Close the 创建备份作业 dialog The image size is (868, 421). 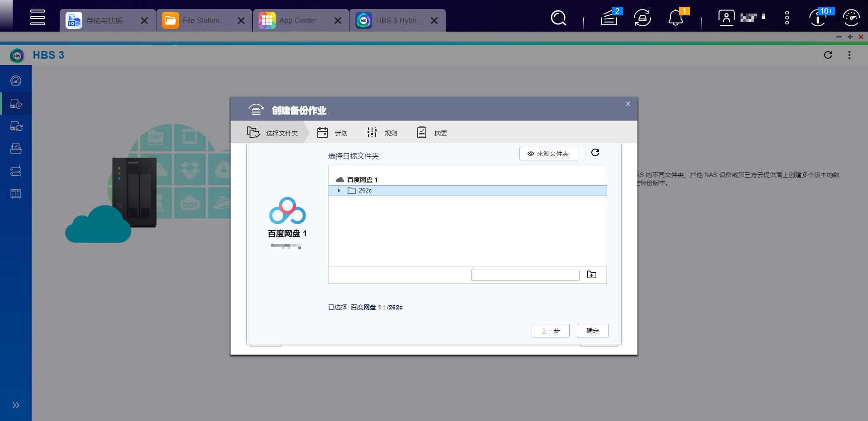628,104
